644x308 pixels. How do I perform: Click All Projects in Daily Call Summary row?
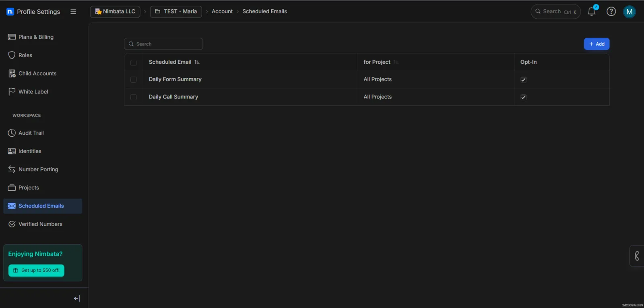(x=378, y=97)
